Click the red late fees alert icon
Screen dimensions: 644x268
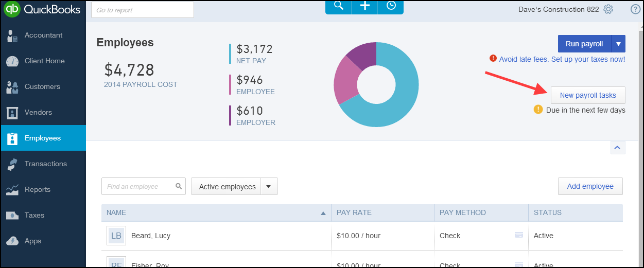point(493,59)
